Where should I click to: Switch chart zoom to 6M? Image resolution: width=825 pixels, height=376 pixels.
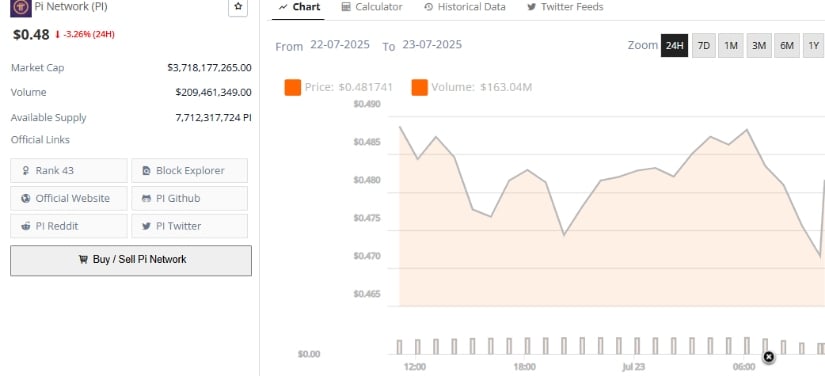[x=787, y=46]
